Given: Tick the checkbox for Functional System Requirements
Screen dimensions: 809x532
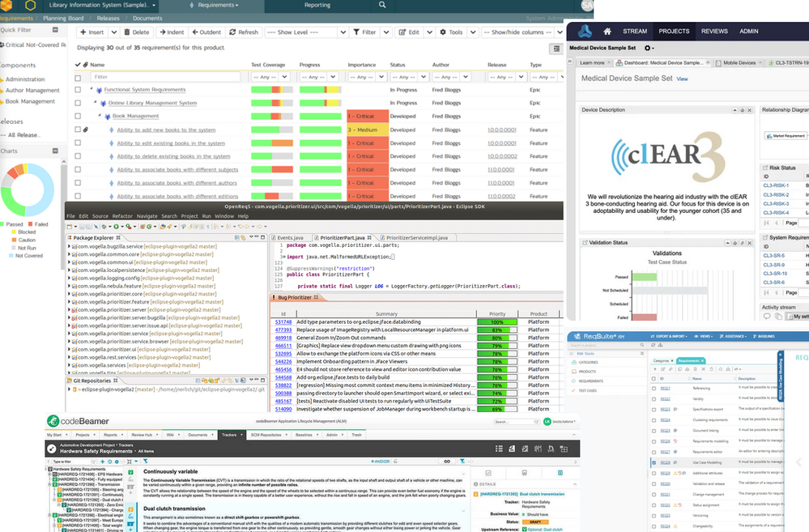Looking at the screenshot, I should (x=78, y=90).
